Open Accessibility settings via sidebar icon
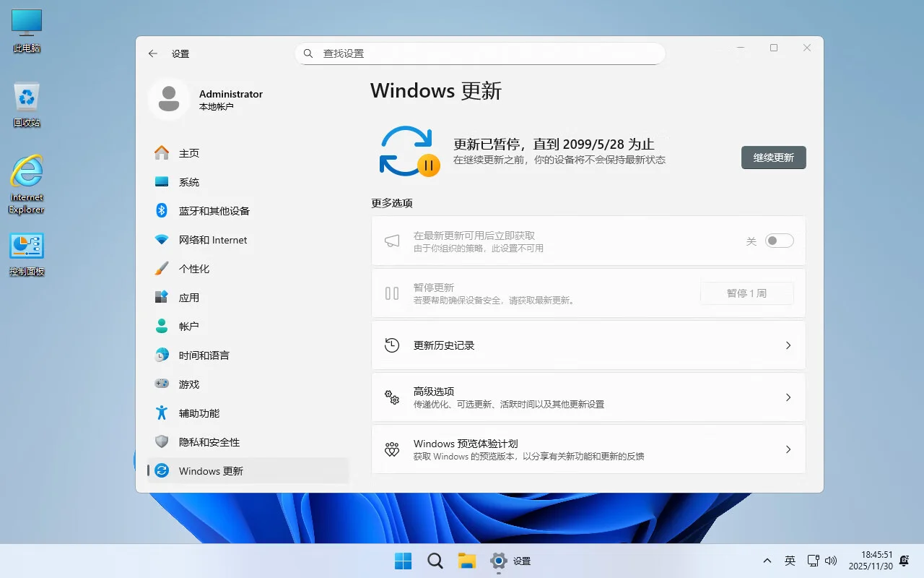This screenshot has width=924, height=578. click(162, 413)
